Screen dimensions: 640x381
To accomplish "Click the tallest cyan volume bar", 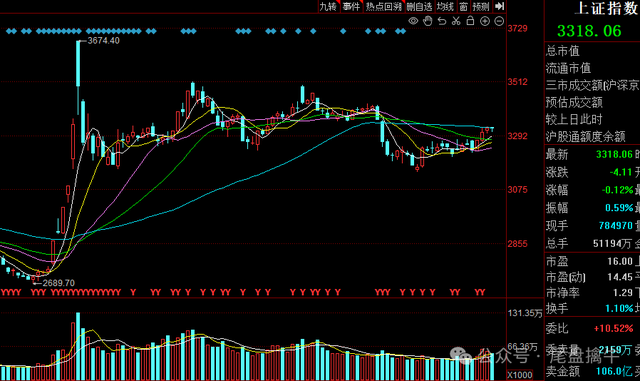I will pos(78,346).
